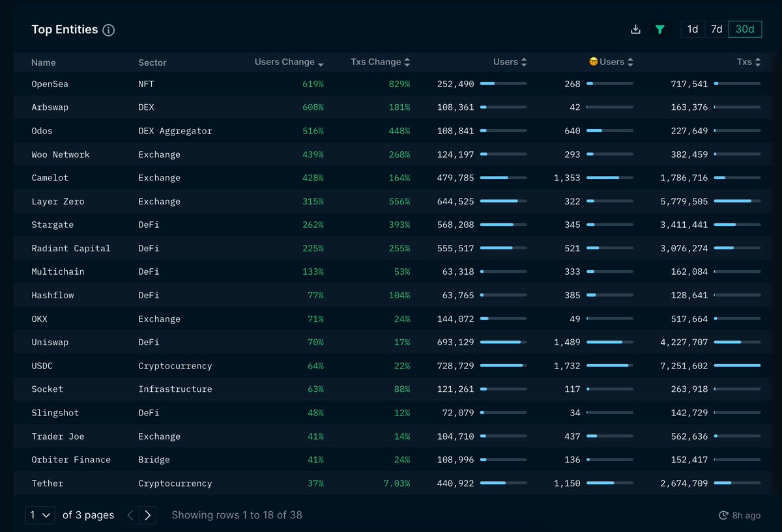Open the green filter icon
Screen dimensions: 782x532
pyautogui.click(x=660, y=29)
